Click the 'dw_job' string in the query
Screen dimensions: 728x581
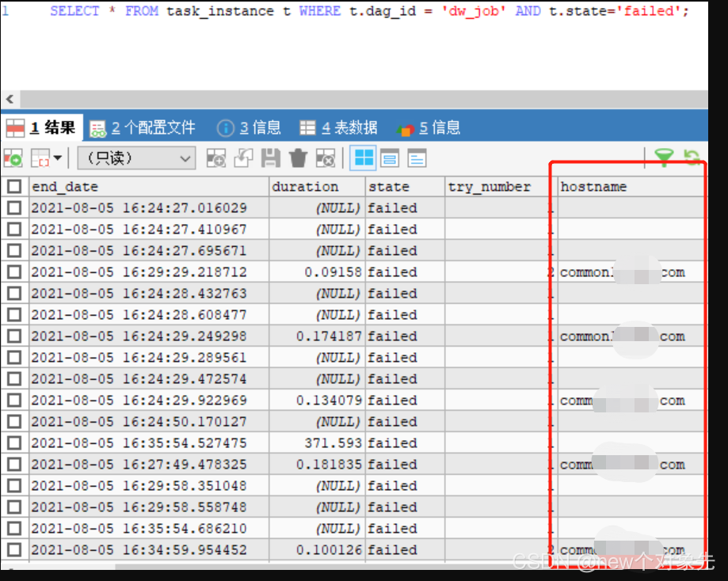pyautogui.click(x=473, y=10)
